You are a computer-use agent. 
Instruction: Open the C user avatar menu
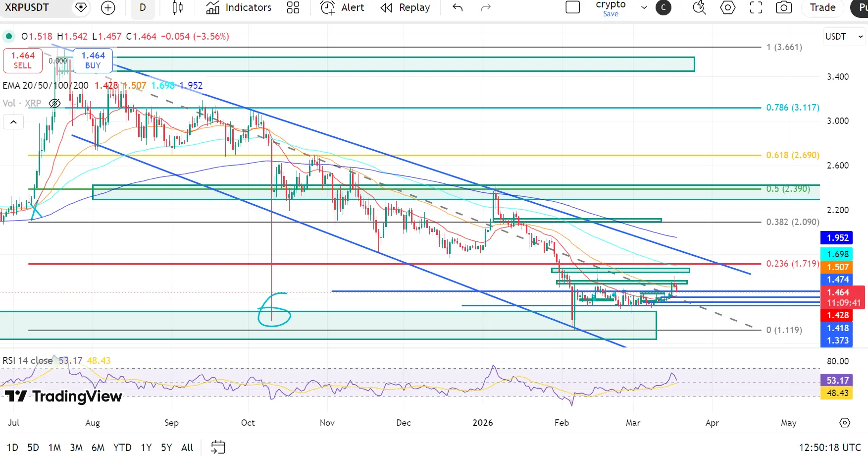664,7
